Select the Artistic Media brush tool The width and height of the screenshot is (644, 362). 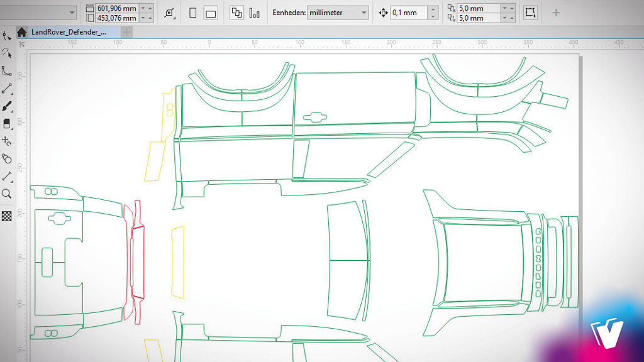7,106
